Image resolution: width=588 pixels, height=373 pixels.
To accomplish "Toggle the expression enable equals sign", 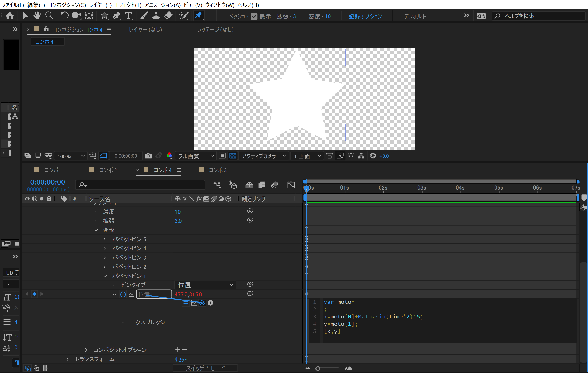I will click(x=186, y=303).
